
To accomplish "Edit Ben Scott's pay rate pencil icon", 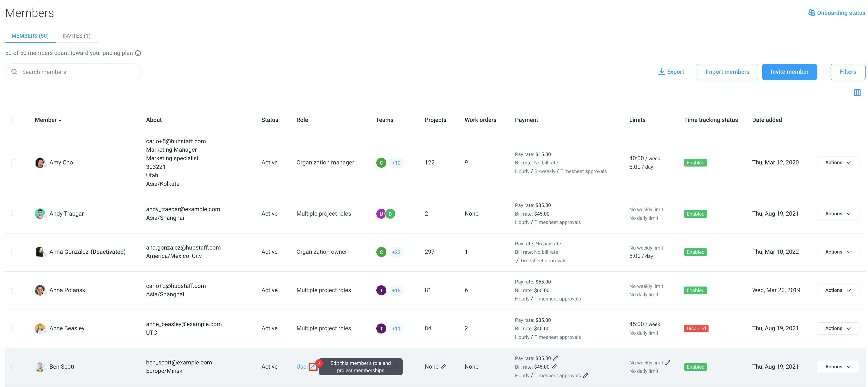I will [556, 358].
